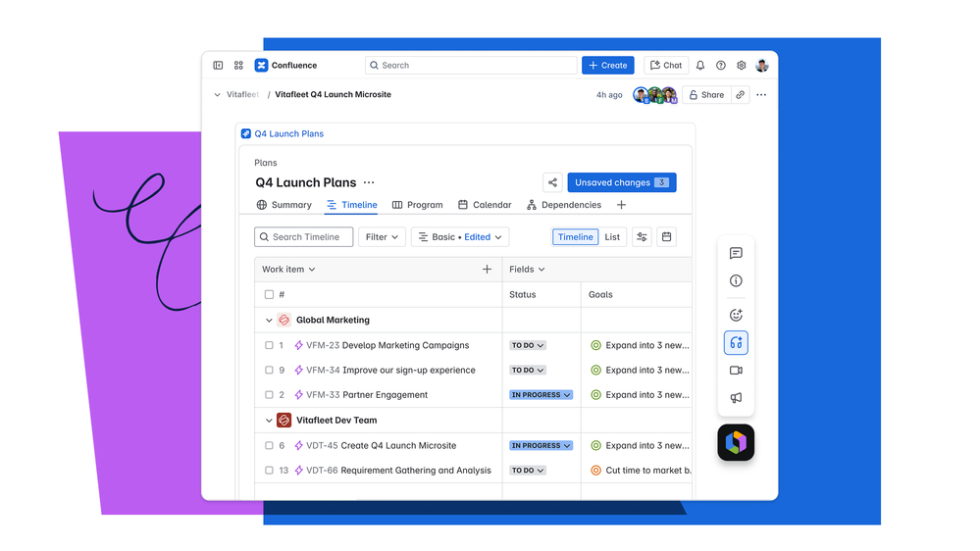This screenshot has width=980, height=551.
Task: Change VFM-23 status from TO DO
Action: [x=528, y=345]
